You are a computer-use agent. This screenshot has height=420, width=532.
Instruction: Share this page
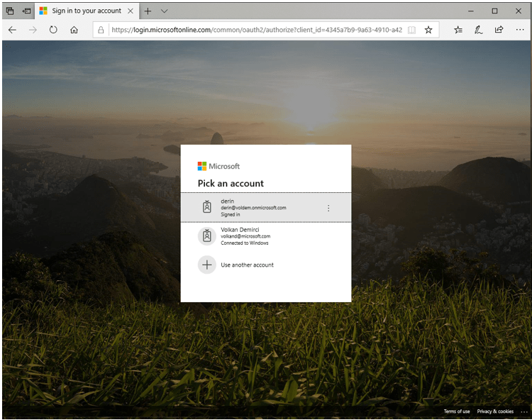pyautogui.click(x=499, y=30)
